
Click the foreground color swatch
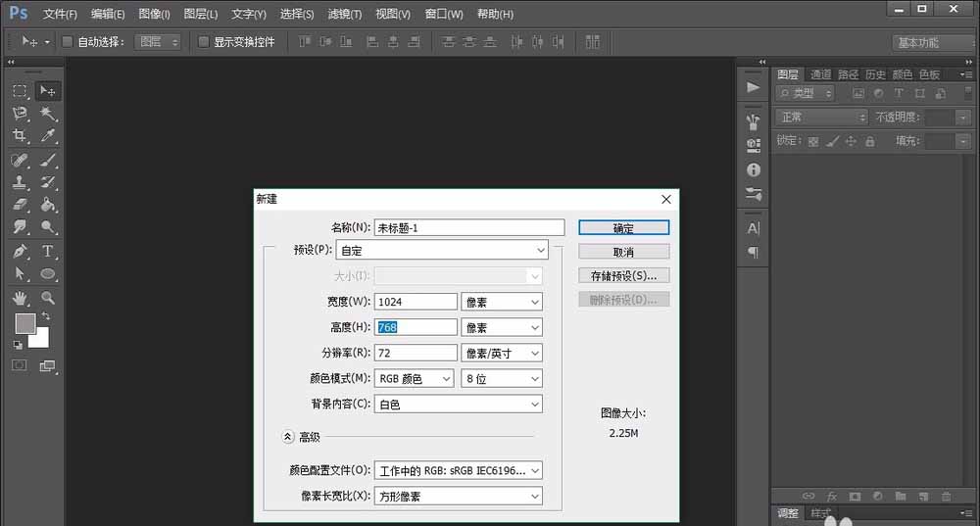pyautogui.click(x=25, y=323)
